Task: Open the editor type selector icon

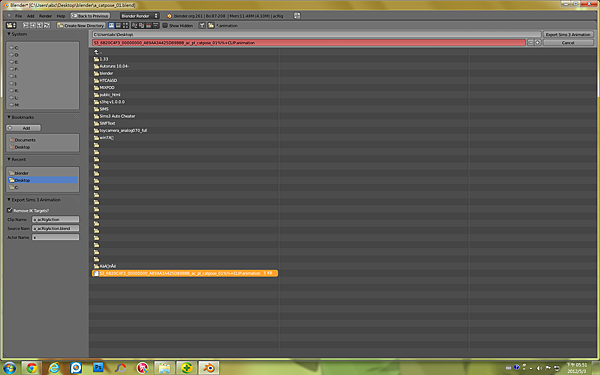Action: pyautogui.click(x=11, y=25)
